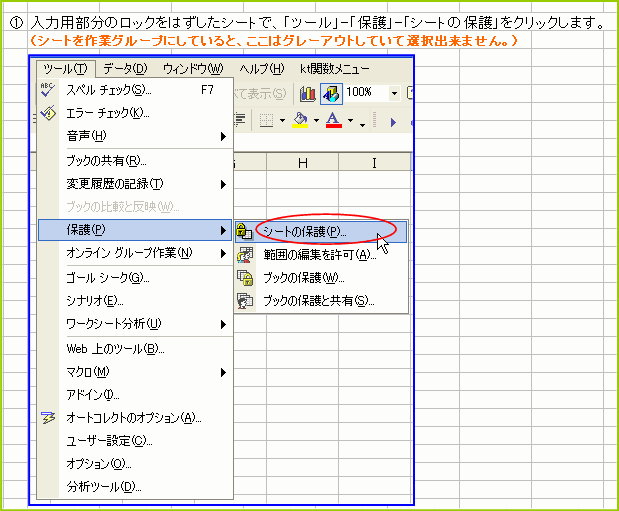Open the Borders dropdown arrow
The height and width of the screenshot is (511, 619).
(x=282, y=120)
